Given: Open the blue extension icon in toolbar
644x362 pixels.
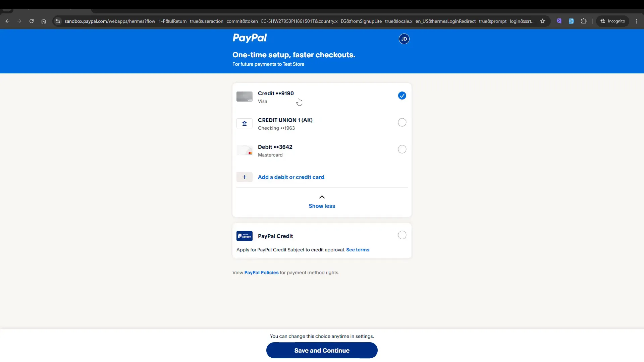Looking at the screenshot, I should (x=571, y=21).
